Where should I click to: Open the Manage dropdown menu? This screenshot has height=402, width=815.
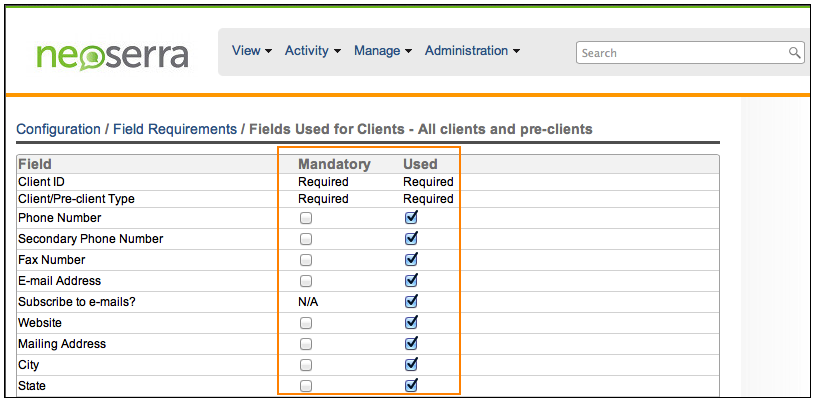(x=382, y=51)
